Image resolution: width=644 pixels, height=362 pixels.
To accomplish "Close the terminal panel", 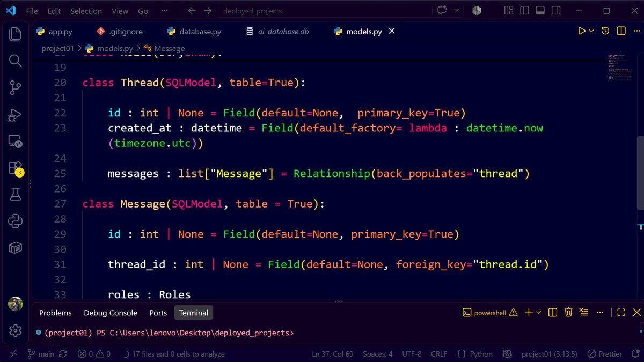I will click(636, 312).
